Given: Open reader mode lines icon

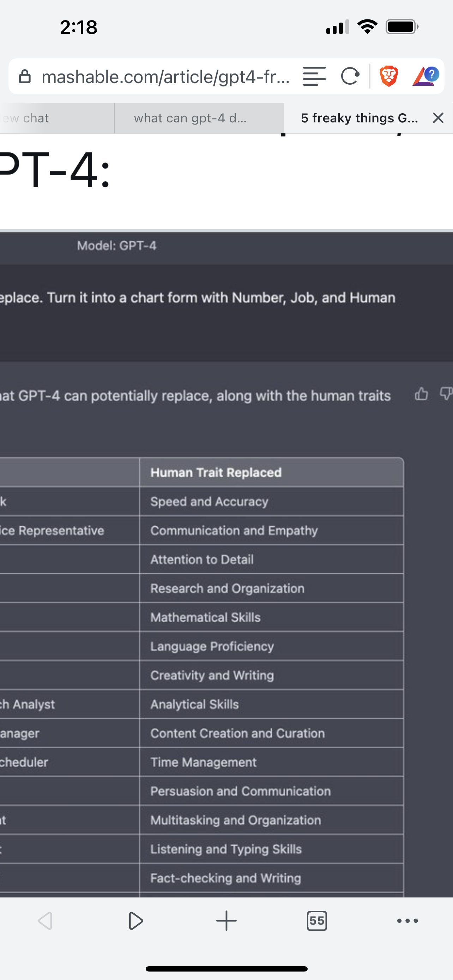Looking at the screenshot, I should (x=314, y=76).
